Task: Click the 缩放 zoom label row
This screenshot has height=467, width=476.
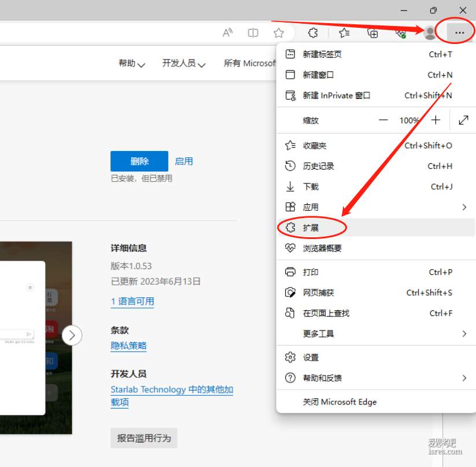Action: pyautogui.click(x=311, y=120)
